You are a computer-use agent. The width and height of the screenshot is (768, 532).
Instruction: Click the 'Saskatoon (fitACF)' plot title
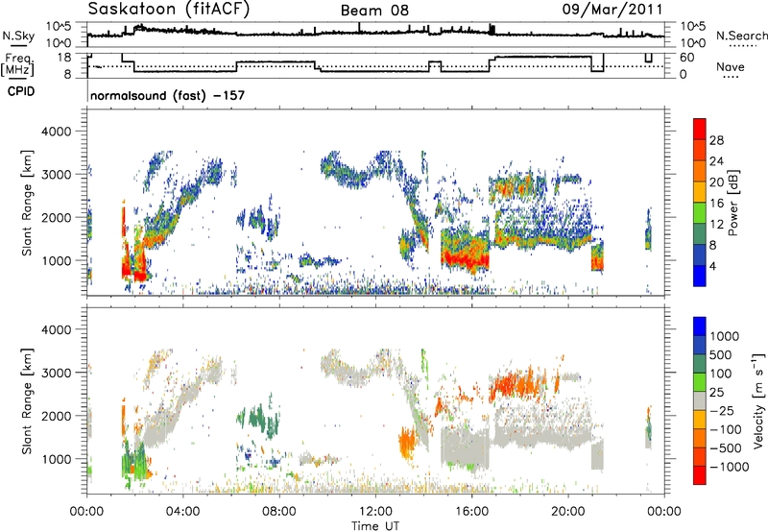169,9
